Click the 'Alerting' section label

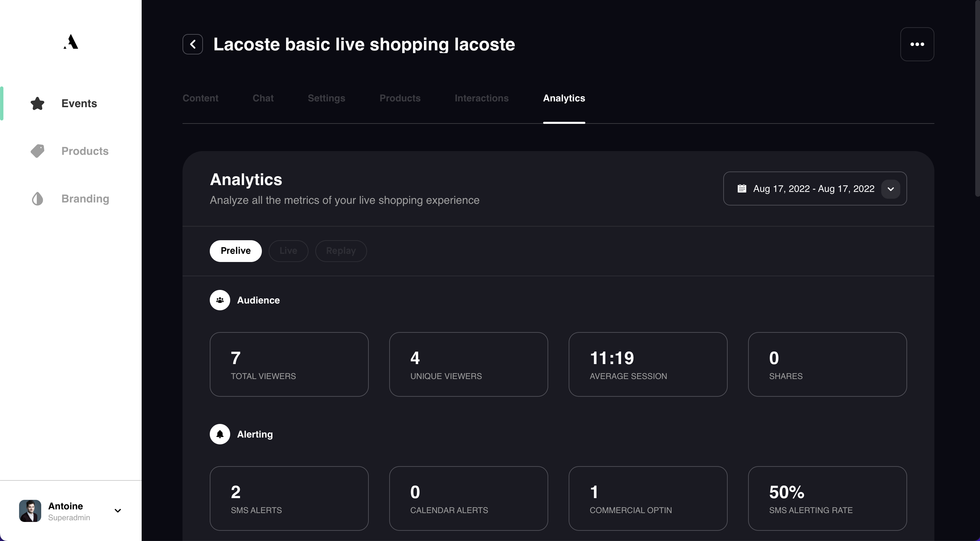[255, 434]
